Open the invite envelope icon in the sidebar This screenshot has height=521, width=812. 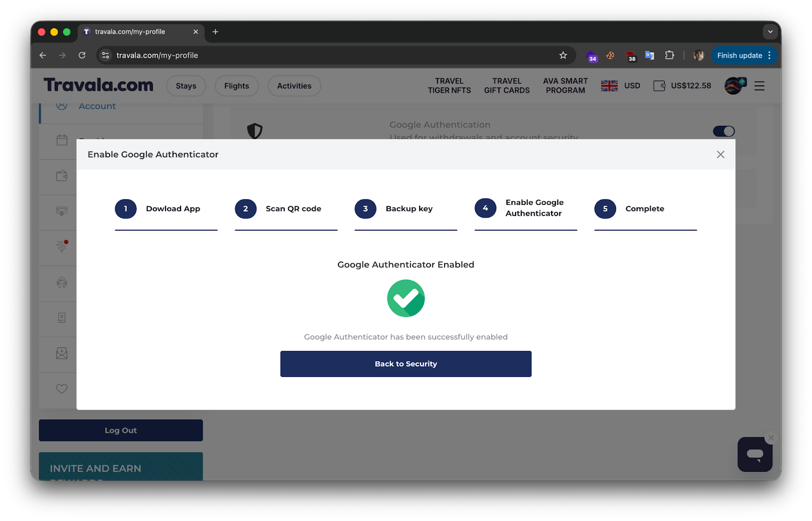click(x=61, y=355)
